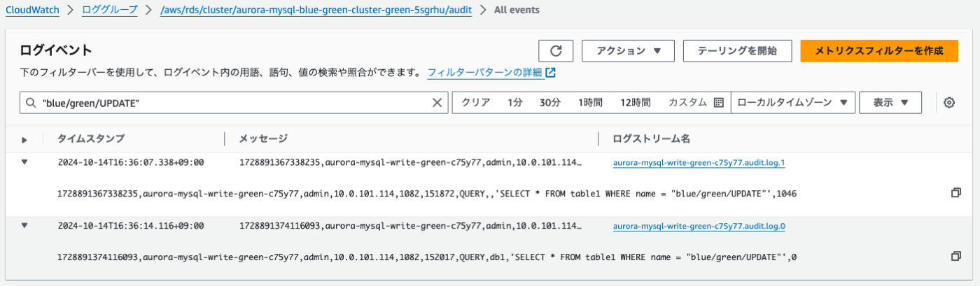
Task: Click the All events breadcrumb text
Action: (517, 10)
